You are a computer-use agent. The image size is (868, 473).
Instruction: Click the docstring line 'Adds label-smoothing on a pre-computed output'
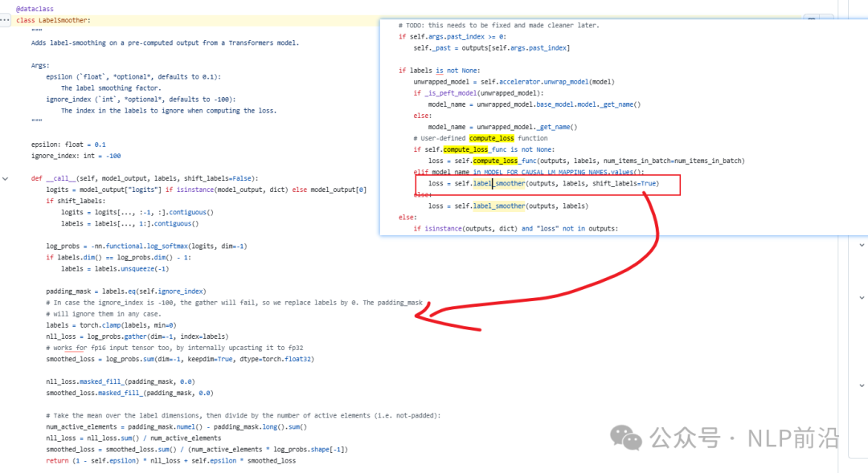(165, 43)
